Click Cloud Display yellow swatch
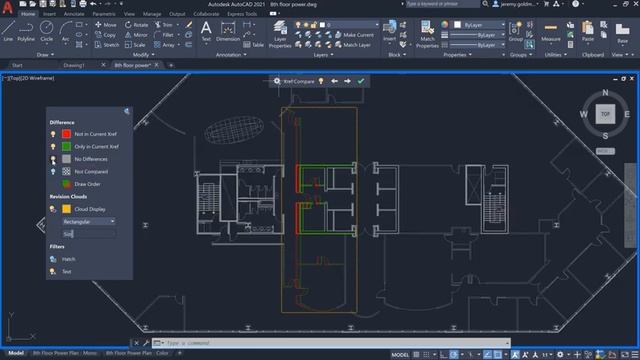Viewport: 640px width, 360px height. (x=66, y=209)
